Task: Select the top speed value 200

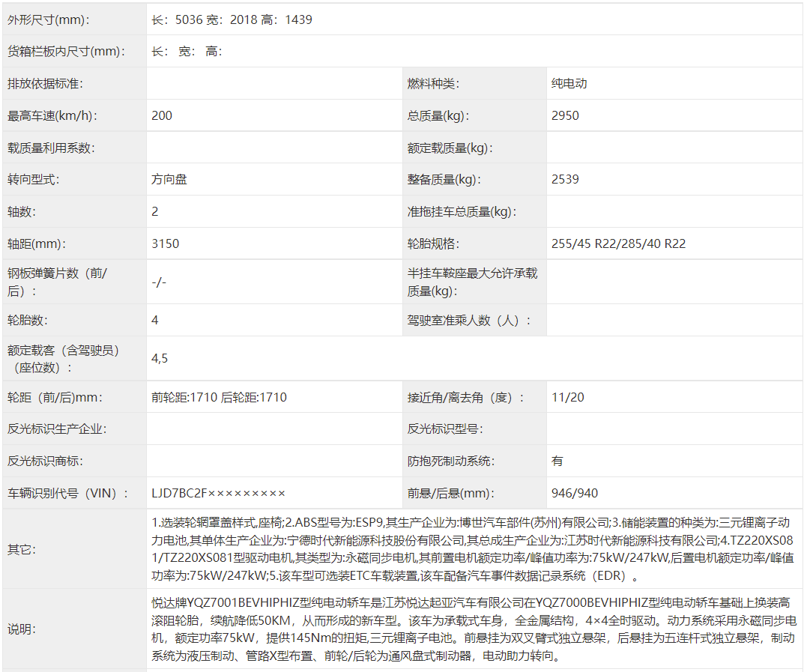Action: click(x=162, y=116)
